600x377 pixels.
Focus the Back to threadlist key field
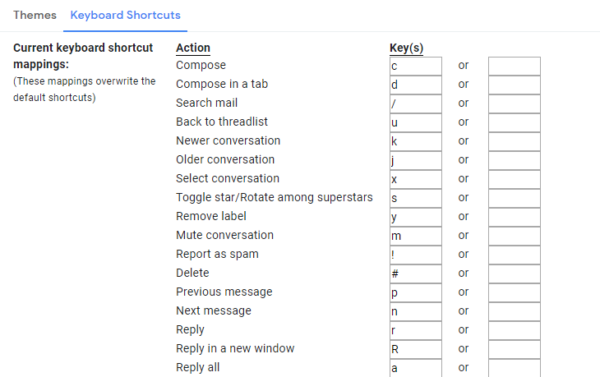[416, 123]
